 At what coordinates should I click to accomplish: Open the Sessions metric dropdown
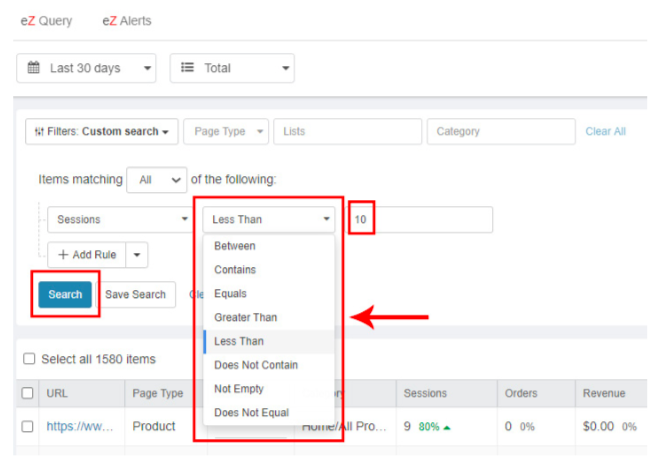tap(120, 219)
